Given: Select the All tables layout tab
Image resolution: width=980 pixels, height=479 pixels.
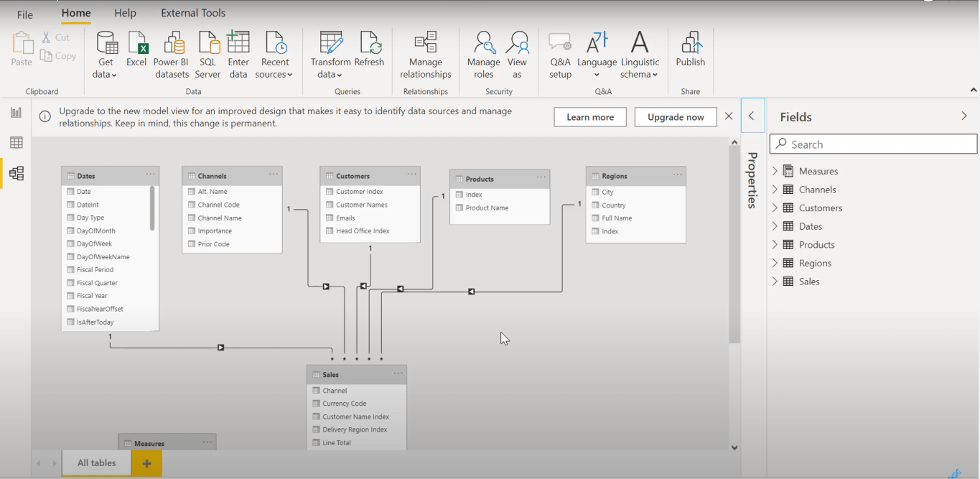Looking at the screenshot, I should tap(97, 463).
